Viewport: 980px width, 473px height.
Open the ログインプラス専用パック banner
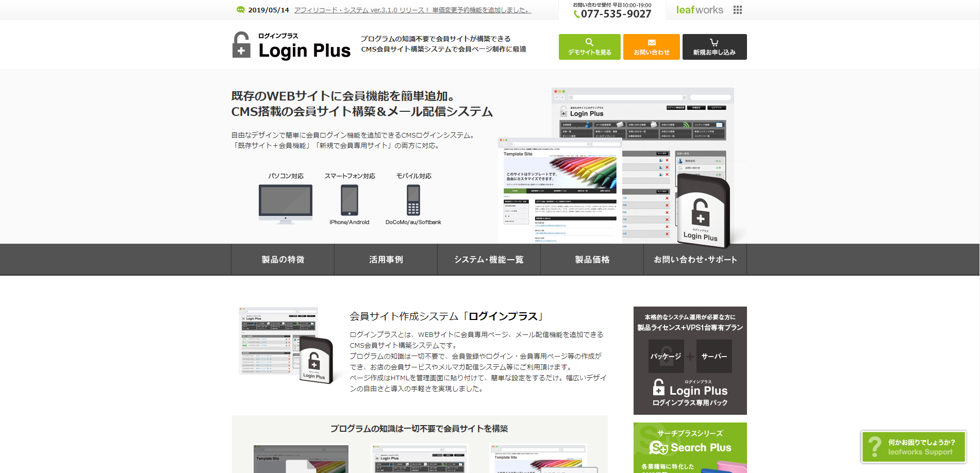pyautogui.click(x=690, y=361)
